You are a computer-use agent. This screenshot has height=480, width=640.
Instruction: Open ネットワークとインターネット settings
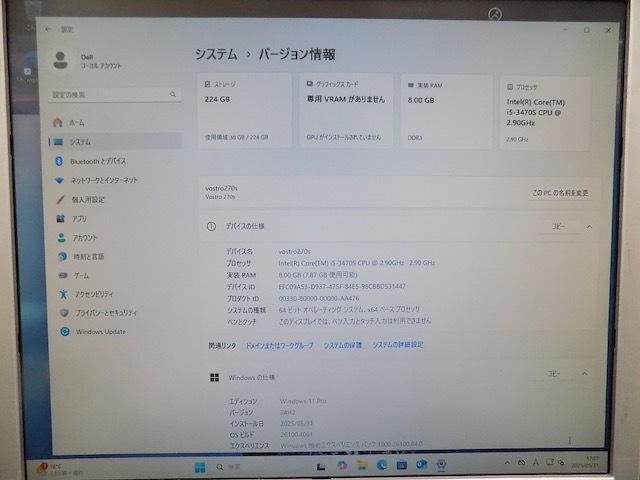point(115,180)
